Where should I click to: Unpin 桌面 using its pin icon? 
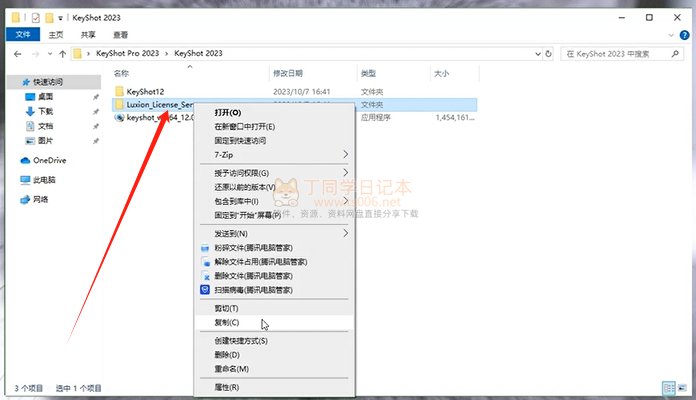tap(95, 97)
